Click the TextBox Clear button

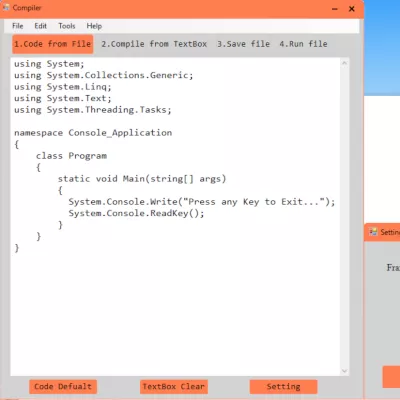[x=174, y=387]
